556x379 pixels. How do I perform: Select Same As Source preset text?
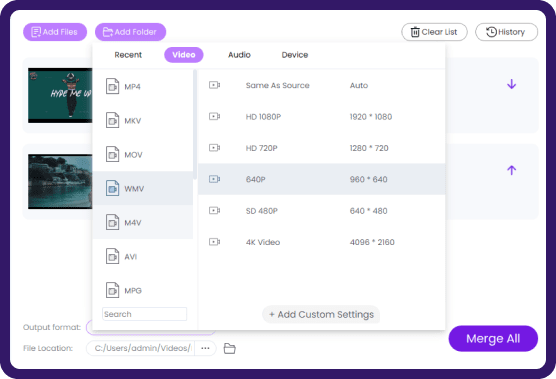point(278,85)
